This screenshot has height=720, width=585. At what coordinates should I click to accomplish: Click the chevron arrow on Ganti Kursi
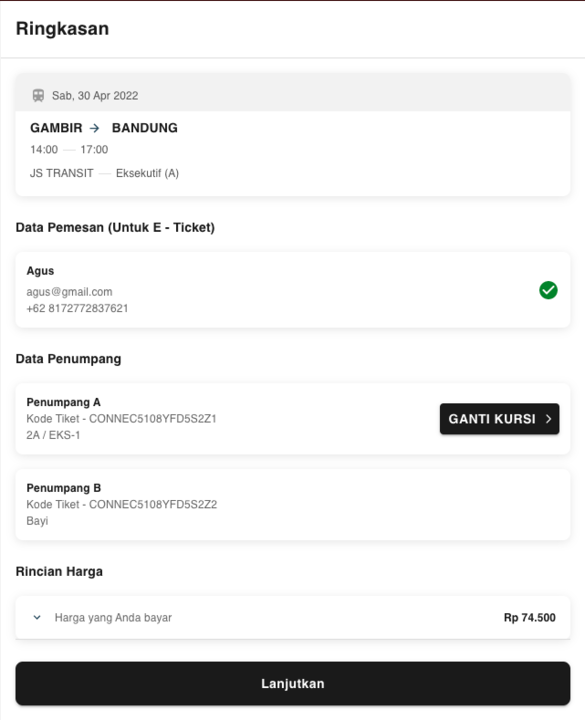coord(548,419)
